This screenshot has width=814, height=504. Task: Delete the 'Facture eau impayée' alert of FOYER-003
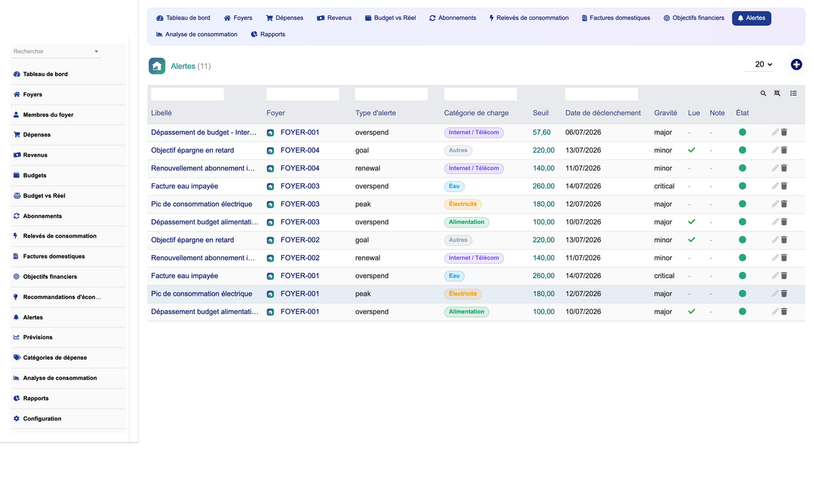coord(784,186)
